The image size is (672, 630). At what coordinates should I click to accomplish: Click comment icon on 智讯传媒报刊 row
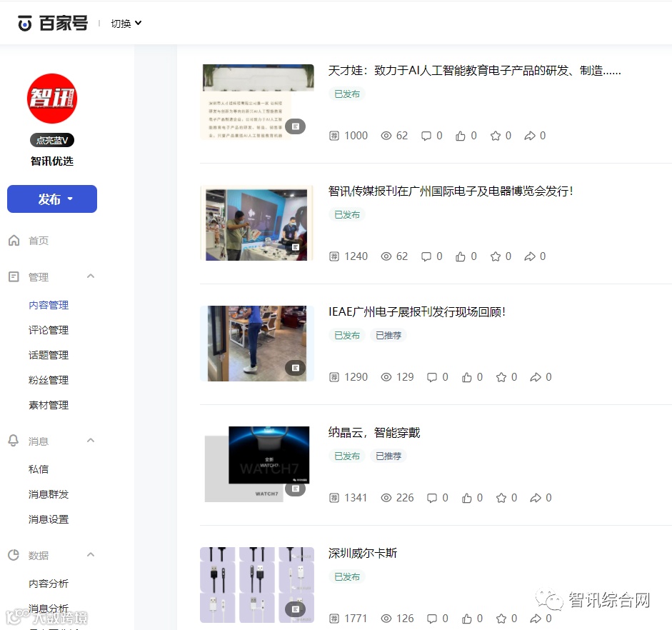tap(426, 256)
